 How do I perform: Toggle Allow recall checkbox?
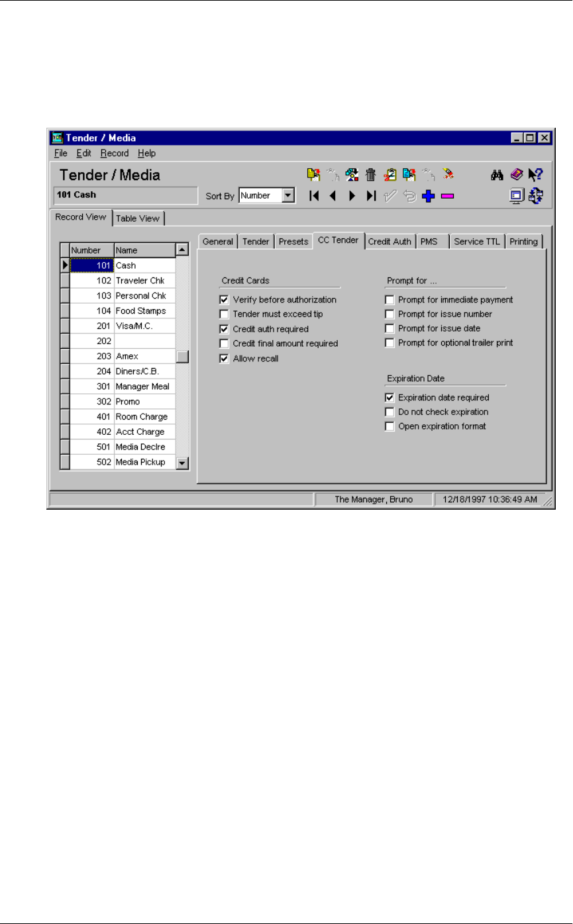pyautogui.click(x=224, y=359)
